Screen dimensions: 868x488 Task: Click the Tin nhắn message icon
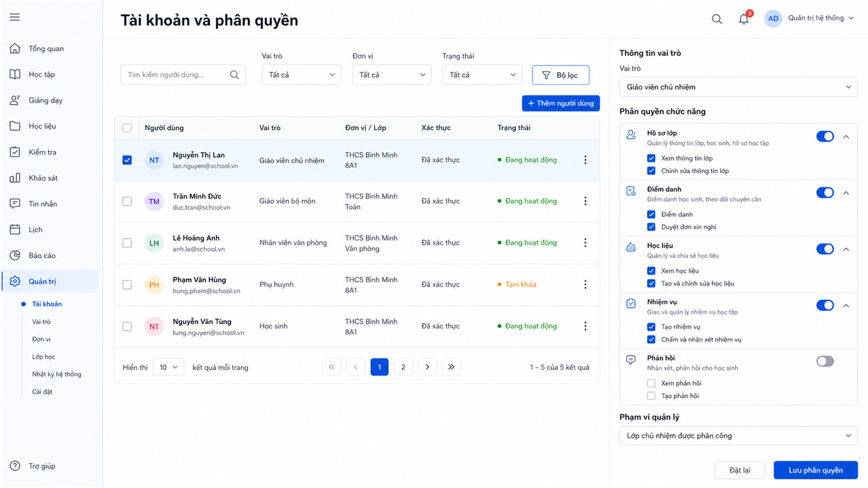(x=15, y=204)
